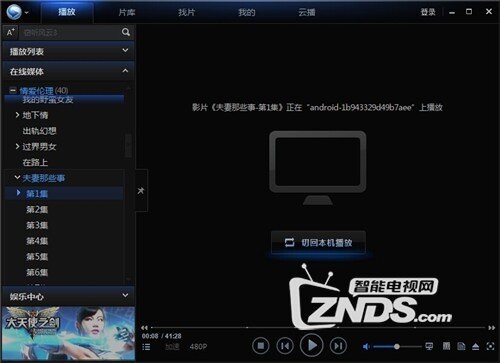Click the 夫妻那些事 series name
Screen dimensions: 500x363
tap(44, 178)
